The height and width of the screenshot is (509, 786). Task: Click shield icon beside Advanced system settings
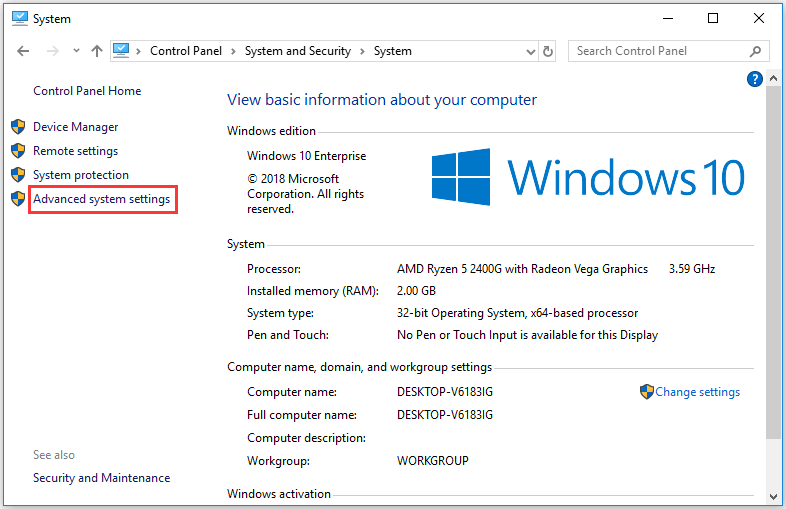(18, 199)
